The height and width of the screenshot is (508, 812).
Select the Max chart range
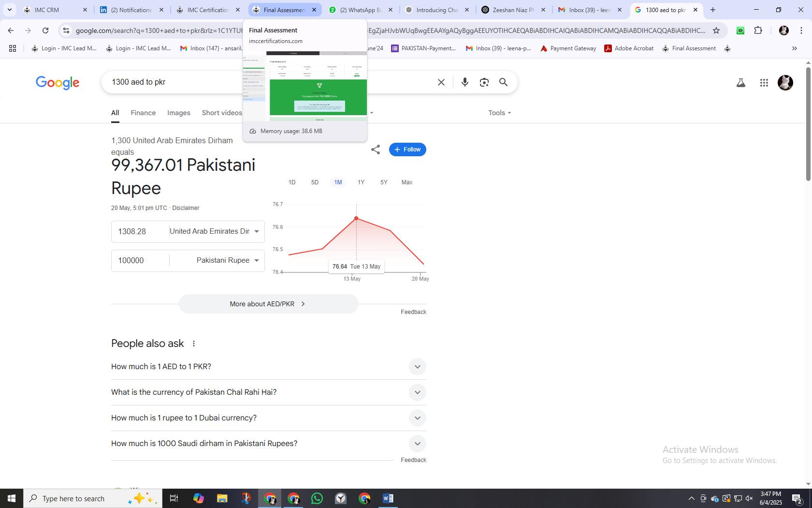point(407,182)
